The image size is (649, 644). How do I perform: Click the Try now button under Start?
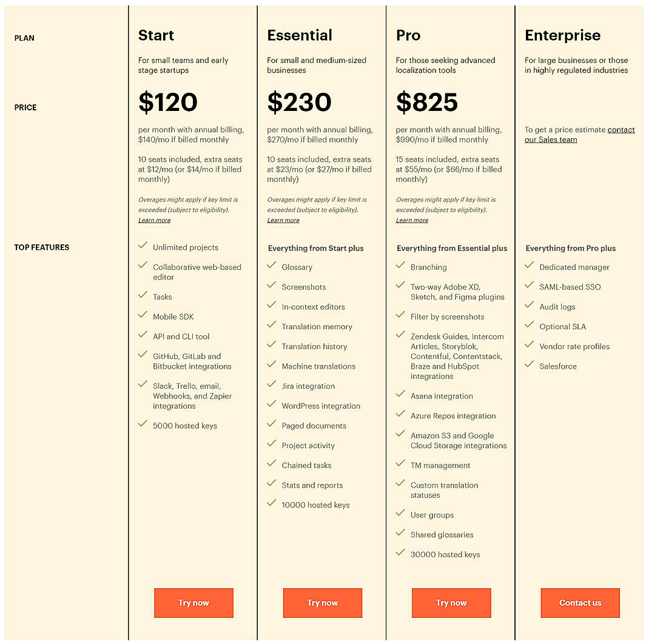tap(193, 603)
